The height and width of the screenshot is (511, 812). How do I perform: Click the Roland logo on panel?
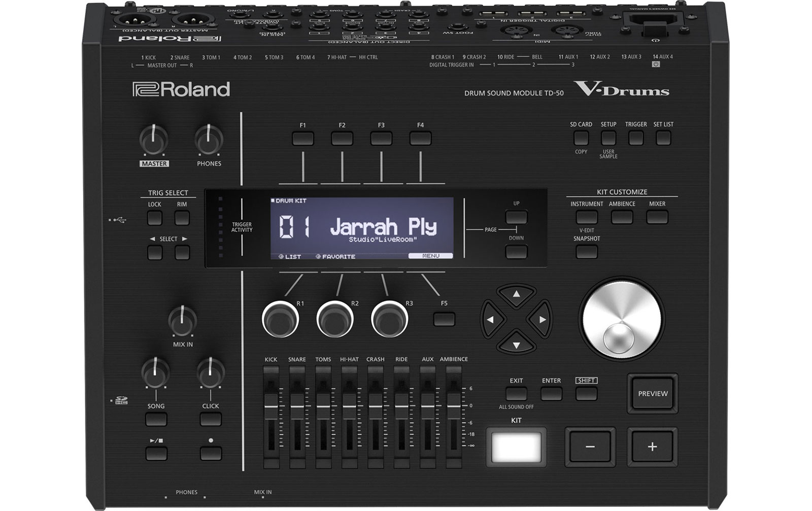(181, 89)
